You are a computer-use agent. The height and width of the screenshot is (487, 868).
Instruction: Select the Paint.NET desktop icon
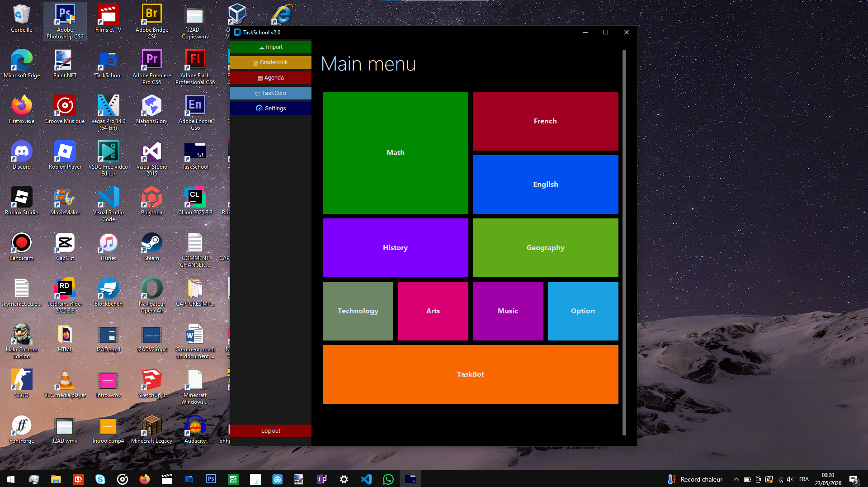(65, 64)
